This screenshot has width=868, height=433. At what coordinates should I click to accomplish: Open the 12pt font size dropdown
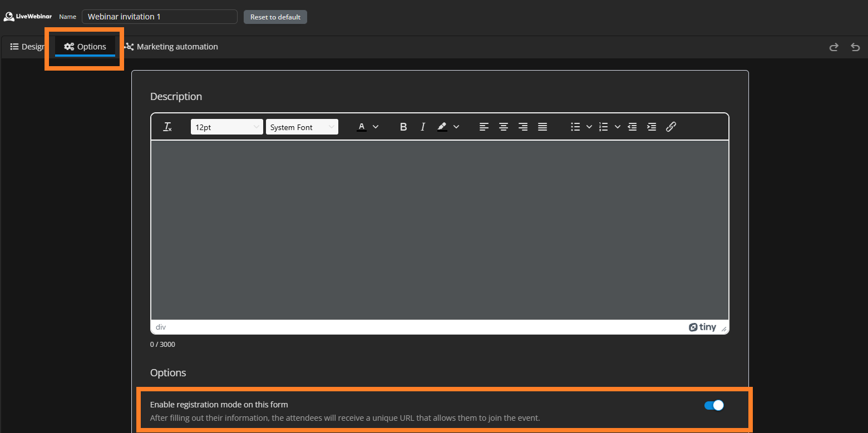226,127
